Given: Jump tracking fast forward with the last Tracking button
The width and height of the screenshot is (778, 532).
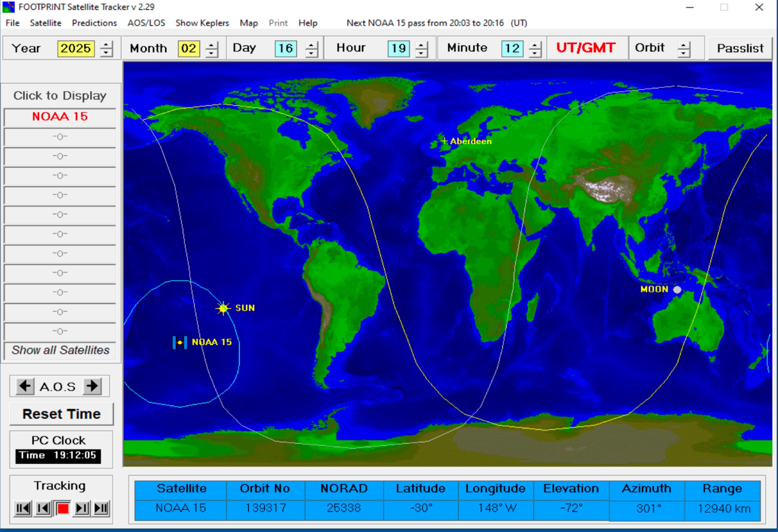Looking at the screenshot, I should 101,508.
